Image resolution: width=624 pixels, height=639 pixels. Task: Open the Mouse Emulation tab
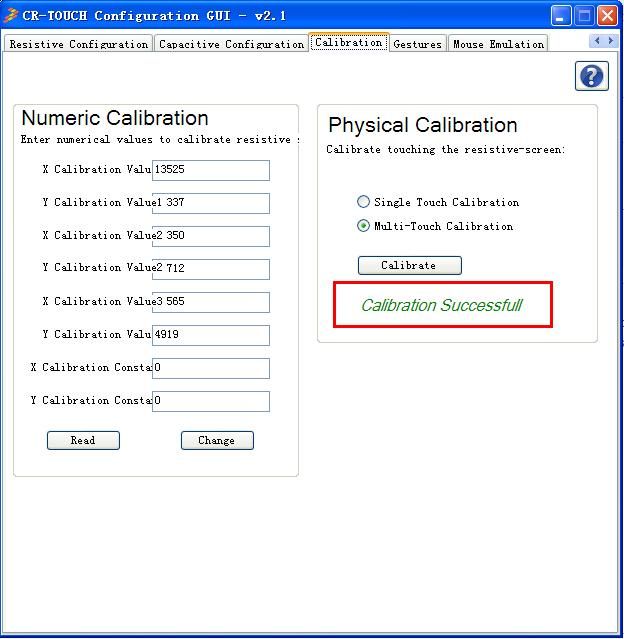(x=498, y=44)
